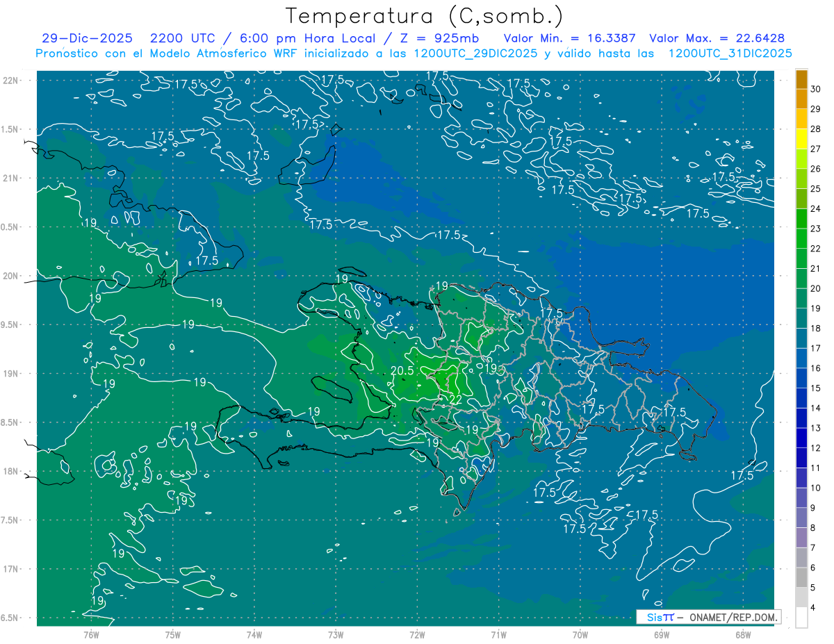The image size is (834, 644).
Task: Click the '8.5N' latitude axis label
Action: click(10, 422)
